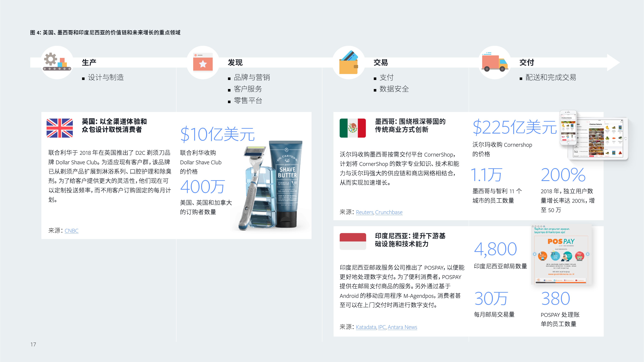Click the Mexico flag icon

pyautogui.click(x=352, y=128)
